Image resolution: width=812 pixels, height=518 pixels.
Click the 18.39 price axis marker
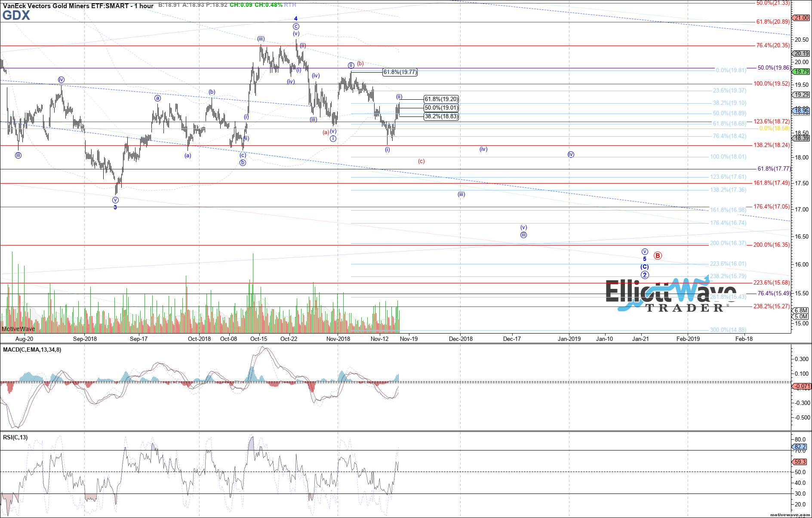802,138
